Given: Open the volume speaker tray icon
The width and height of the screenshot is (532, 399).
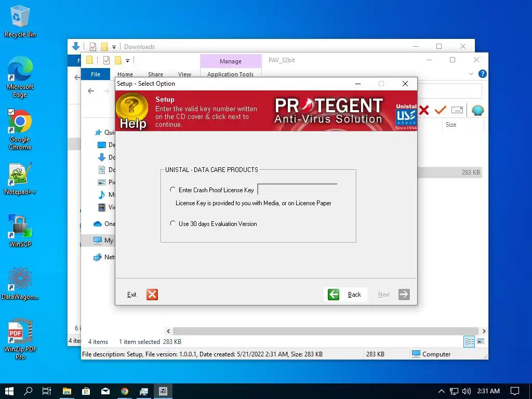Looking at the screenshot, I should (467, 391).
